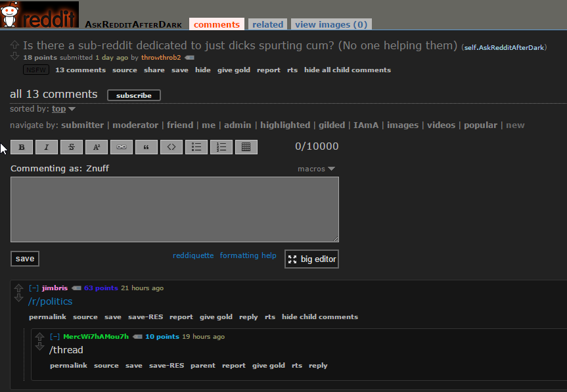Click the post's hide link
The image size is (567, 392).
203,70
